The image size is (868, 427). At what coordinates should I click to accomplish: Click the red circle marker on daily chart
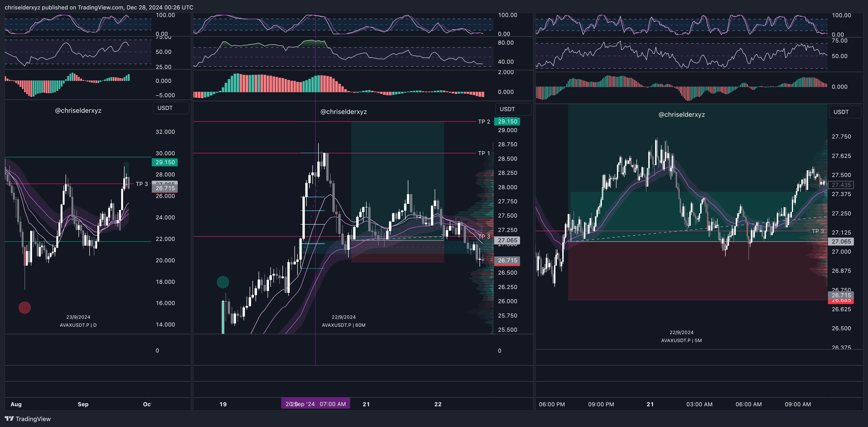25,308
